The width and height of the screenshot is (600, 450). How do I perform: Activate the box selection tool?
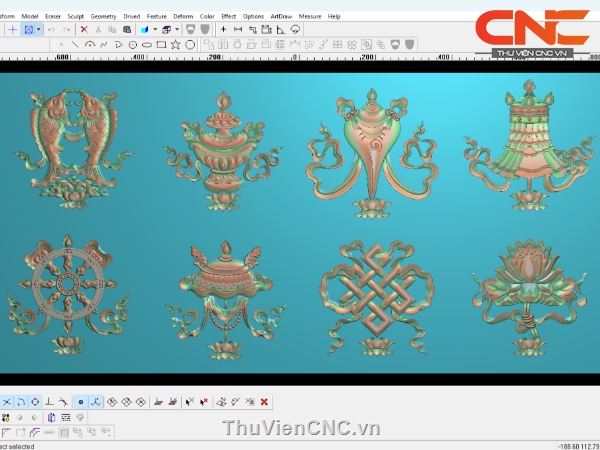(29, 29)
